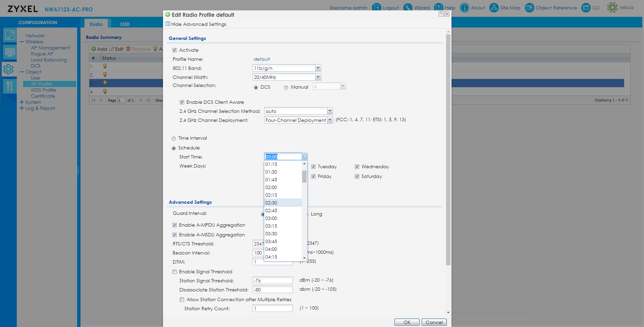
Task: Toggle the Activate checkbox
Action: tap(174, 50)
